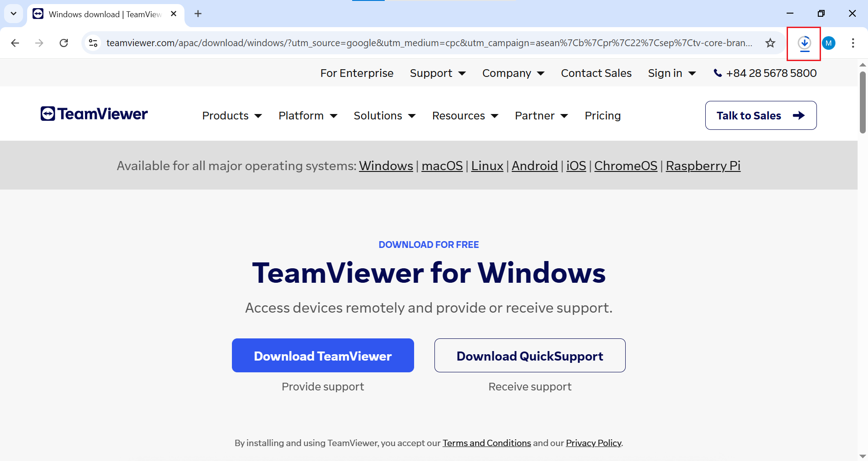Image resolution: width=868 pixels, height=461 pixels.
Task: Click the Download TeamViewer button
Action: coord(323,356)
